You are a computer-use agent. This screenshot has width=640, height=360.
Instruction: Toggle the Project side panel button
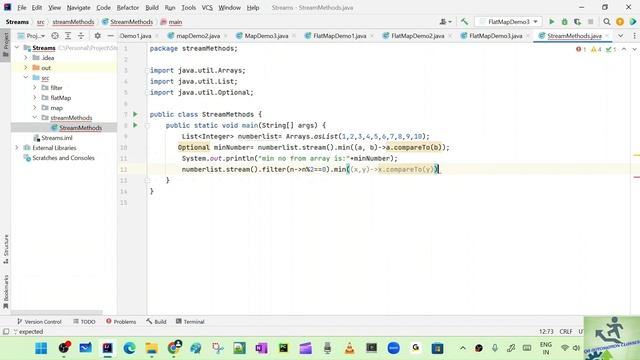click(5, 46)
